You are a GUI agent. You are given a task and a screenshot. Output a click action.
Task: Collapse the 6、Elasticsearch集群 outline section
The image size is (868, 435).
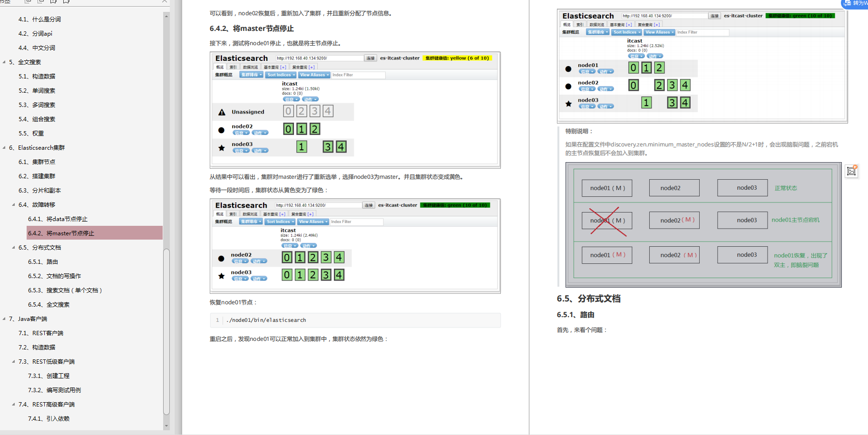click(4, 147)
